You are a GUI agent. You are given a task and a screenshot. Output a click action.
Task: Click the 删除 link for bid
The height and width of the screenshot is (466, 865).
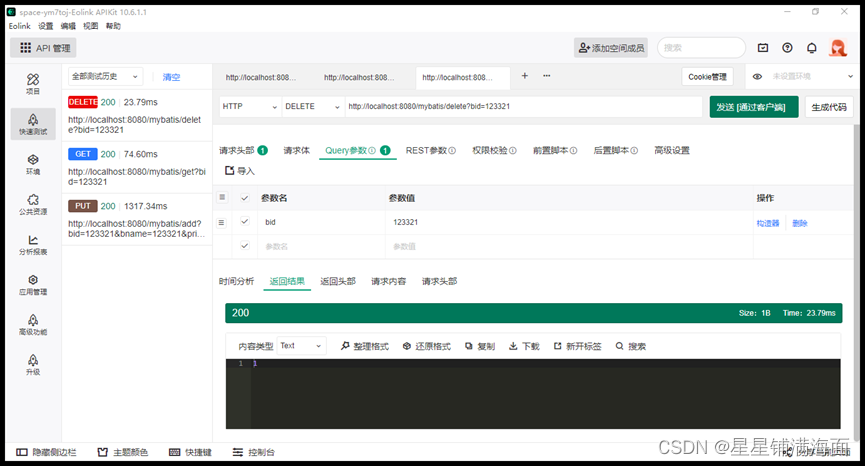coord(799,223)
